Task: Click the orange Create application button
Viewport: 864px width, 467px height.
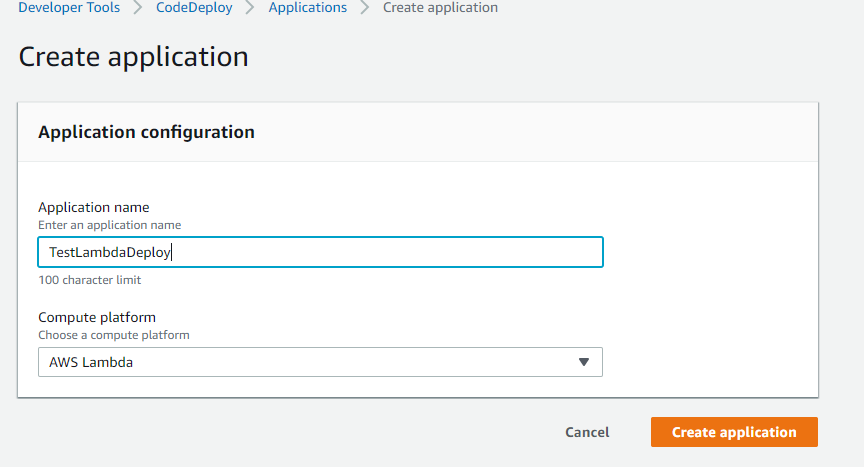Action: click(x=734, y=432)
